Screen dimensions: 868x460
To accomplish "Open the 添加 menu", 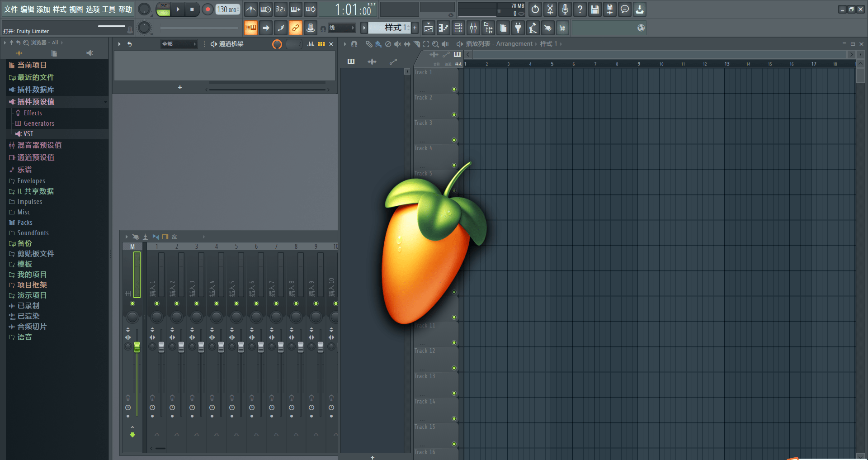I will tap(43, 9).
